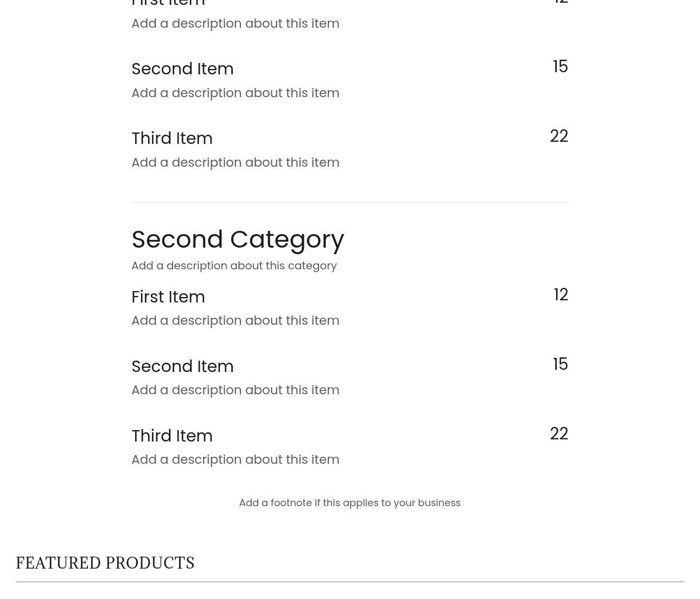Click the item description at the page top

tap(235, 23)
